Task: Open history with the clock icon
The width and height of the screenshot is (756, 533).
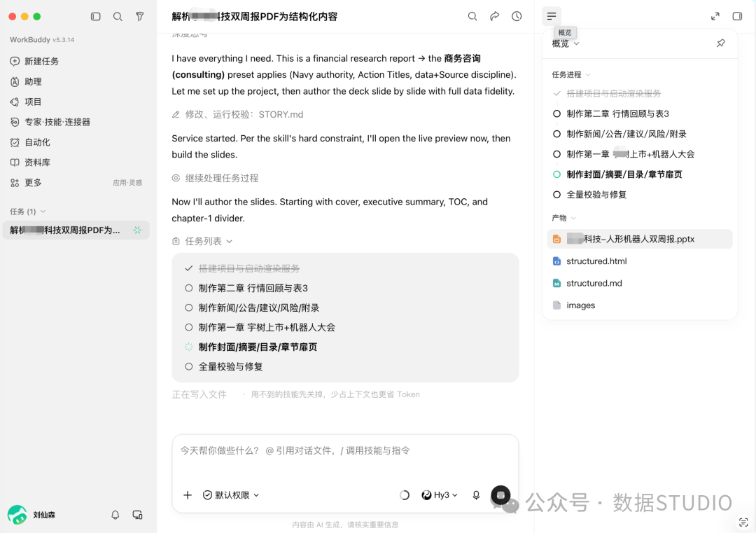Action: coord(517,16)
